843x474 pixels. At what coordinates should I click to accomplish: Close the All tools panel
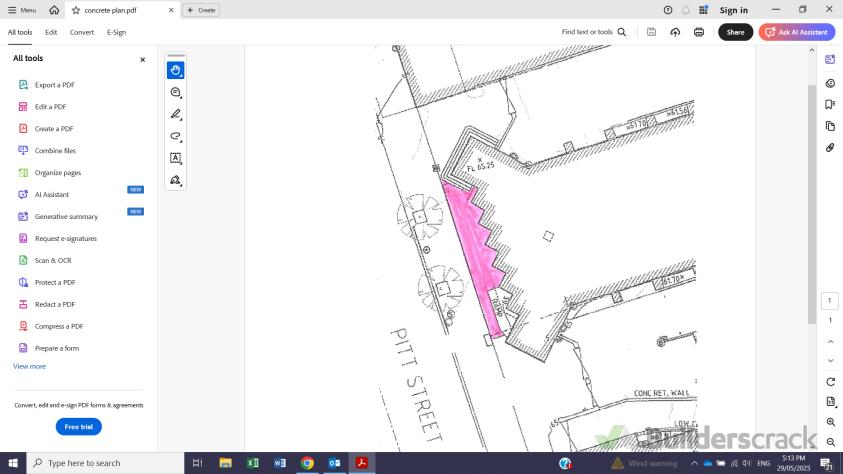(142, 59)
